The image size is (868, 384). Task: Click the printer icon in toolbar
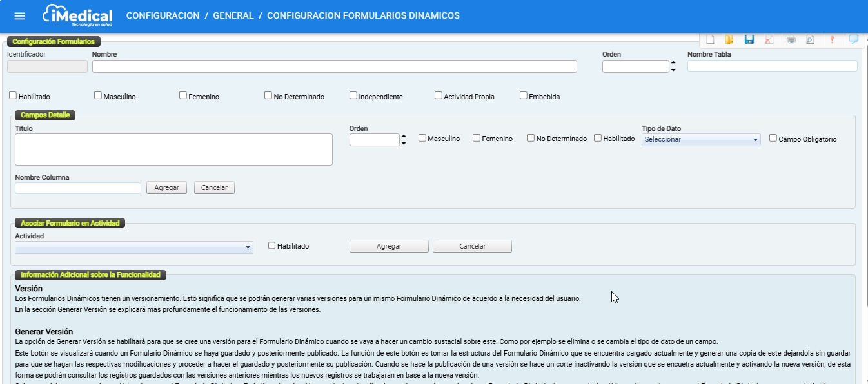pyautogui.click(x=791, y=40)
